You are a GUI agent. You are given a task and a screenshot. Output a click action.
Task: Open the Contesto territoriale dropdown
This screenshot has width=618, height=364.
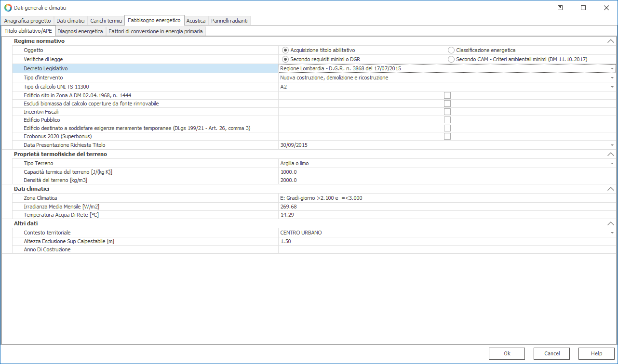(612, 233)
